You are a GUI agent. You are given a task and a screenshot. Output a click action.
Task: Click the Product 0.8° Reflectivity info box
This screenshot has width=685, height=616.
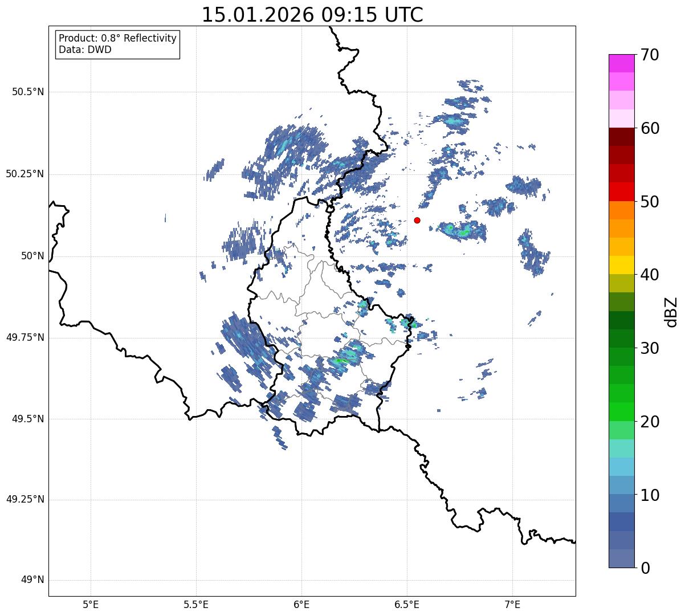click(x=118, y=44)
